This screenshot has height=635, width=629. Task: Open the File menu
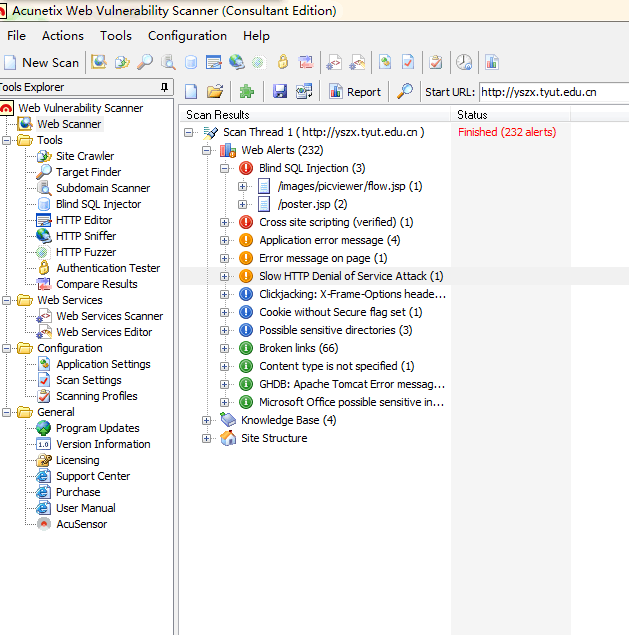pyautogui.click(x=16, y=36)
